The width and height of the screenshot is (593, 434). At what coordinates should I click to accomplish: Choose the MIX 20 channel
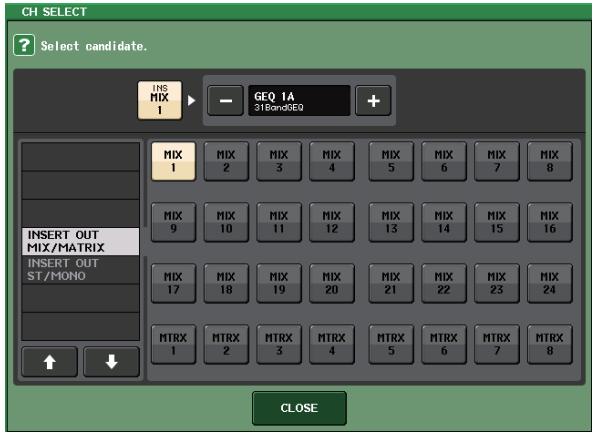[x=332, y=283]
